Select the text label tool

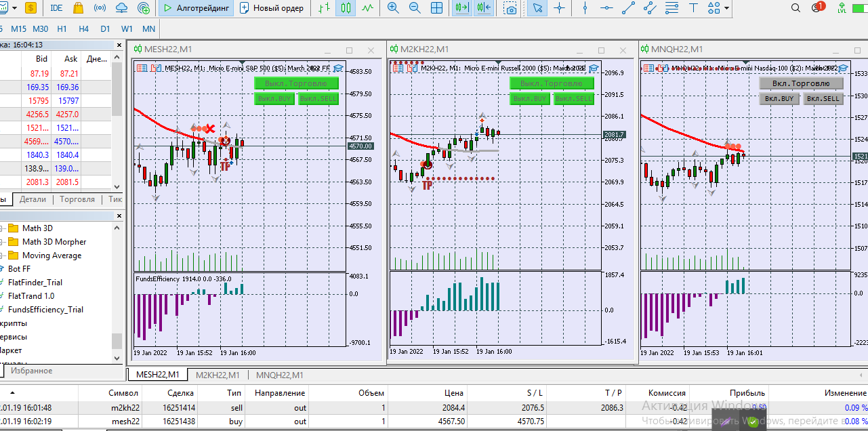pyautogui.click(x=693, y=8)
